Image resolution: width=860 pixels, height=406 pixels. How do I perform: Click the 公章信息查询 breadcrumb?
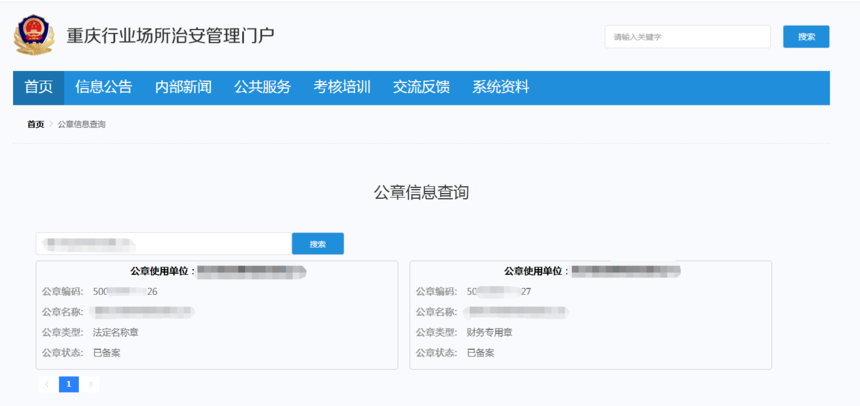tap(81, 124)
